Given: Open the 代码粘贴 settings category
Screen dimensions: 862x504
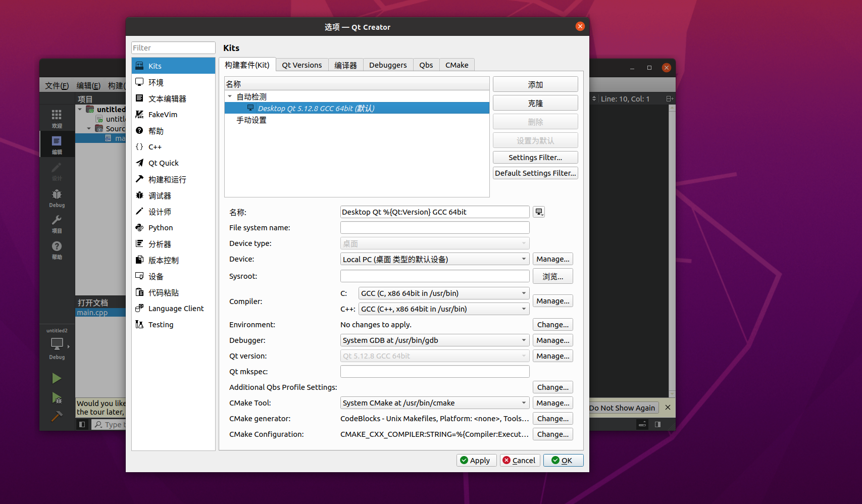Looking at the screenshot, I should pos(173,292).
